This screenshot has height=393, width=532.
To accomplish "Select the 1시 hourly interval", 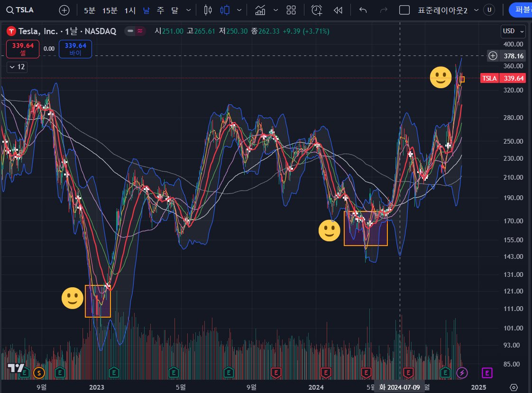I will pyautogui.click(x=130, y=10).
